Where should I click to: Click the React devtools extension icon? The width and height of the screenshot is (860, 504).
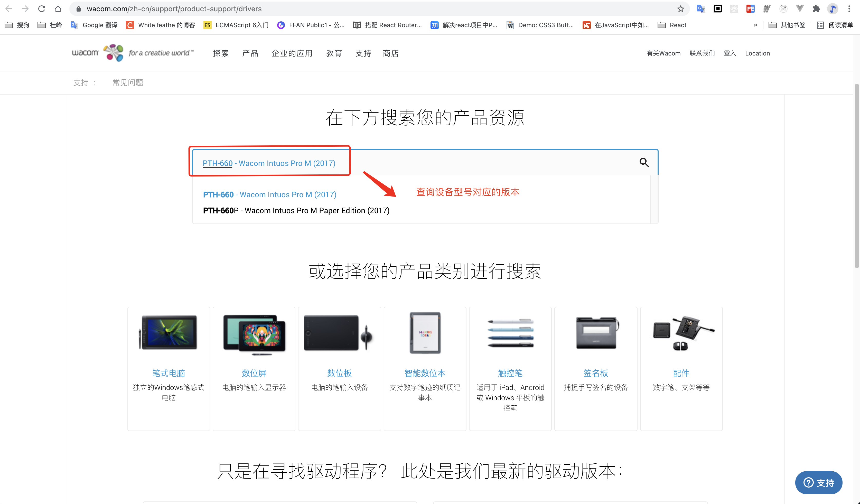pyautogui.click(x=734, y=9)
